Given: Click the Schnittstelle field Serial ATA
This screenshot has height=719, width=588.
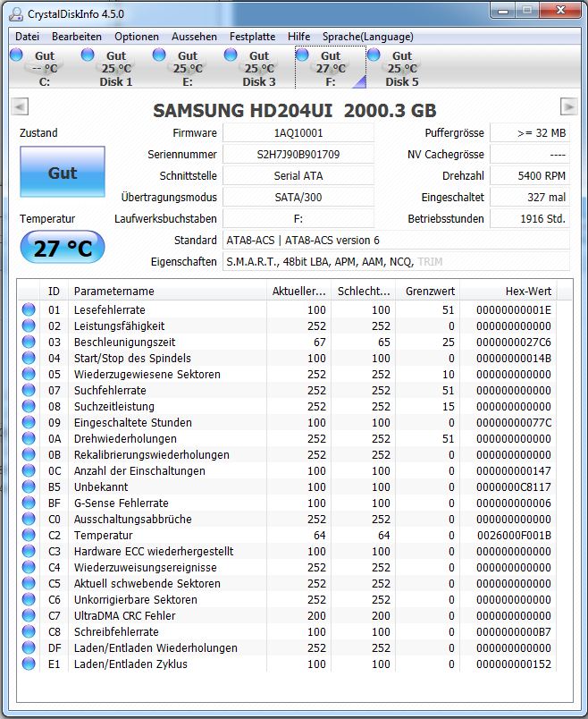Looking at the screenshot, I should 298,175.
